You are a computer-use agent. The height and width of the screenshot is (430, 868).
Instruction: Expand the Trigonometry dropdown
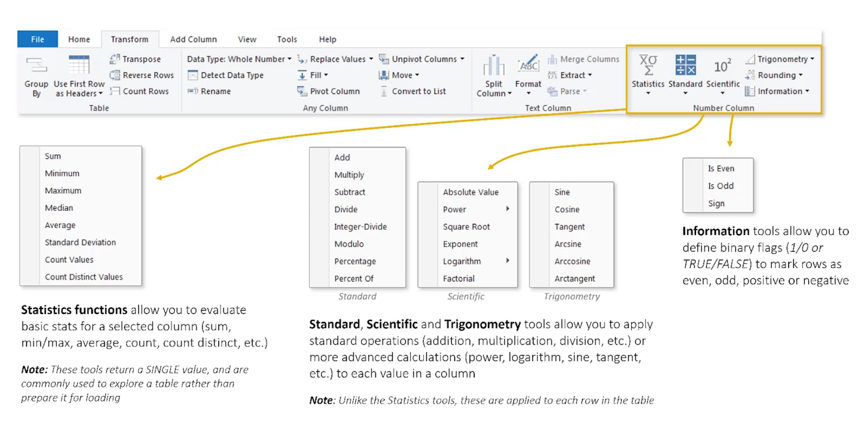click(812, 59)
